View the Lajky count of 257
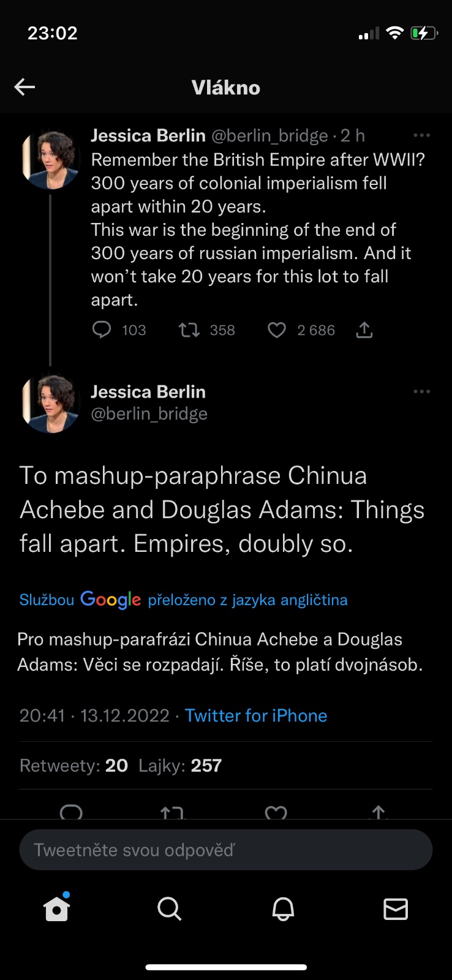Screen dimensions: 452x980 pyautogui.click(x=180, y=766)
